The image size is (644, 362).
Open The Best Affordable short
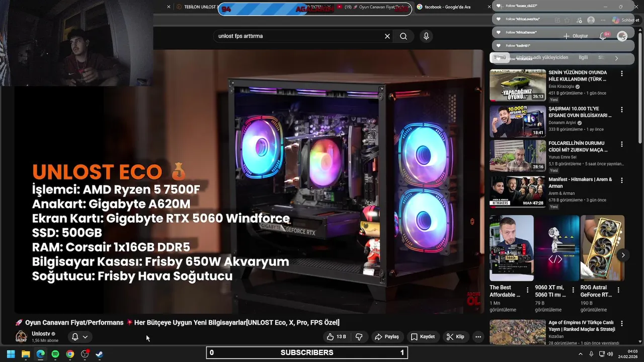click(512, 248)
